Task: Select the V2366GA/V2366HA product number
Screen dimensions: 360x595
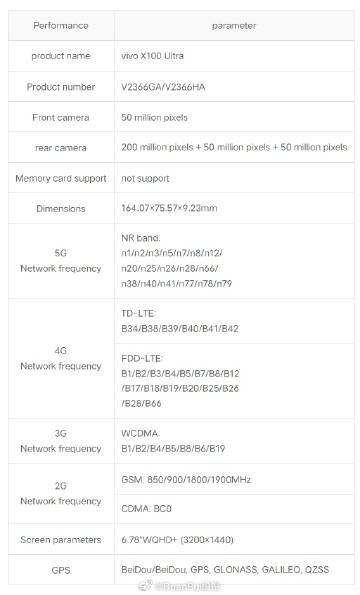Action: point(163,87)
